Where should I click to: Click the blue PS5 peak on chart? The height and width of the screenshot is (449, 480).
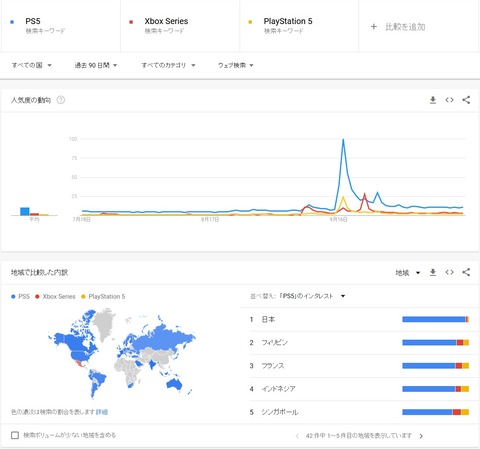pyautogui.click(x=343, y=139)
